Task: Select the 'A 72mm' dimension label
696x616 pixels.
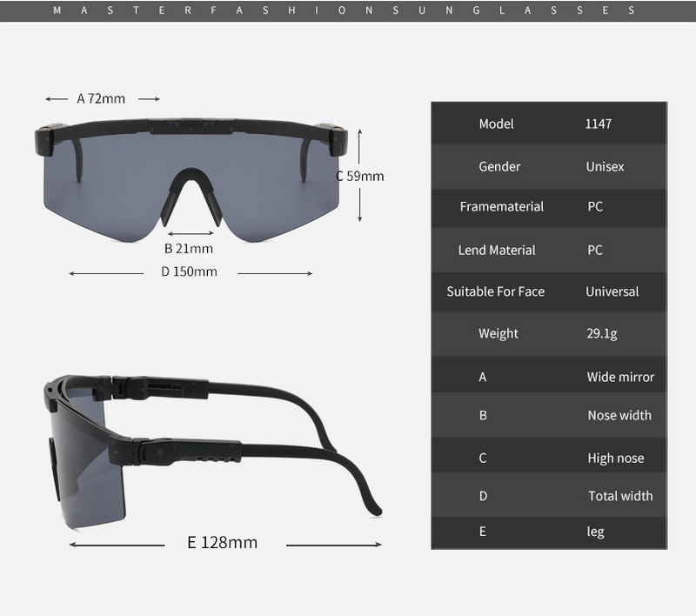Action: pos(101,98)
